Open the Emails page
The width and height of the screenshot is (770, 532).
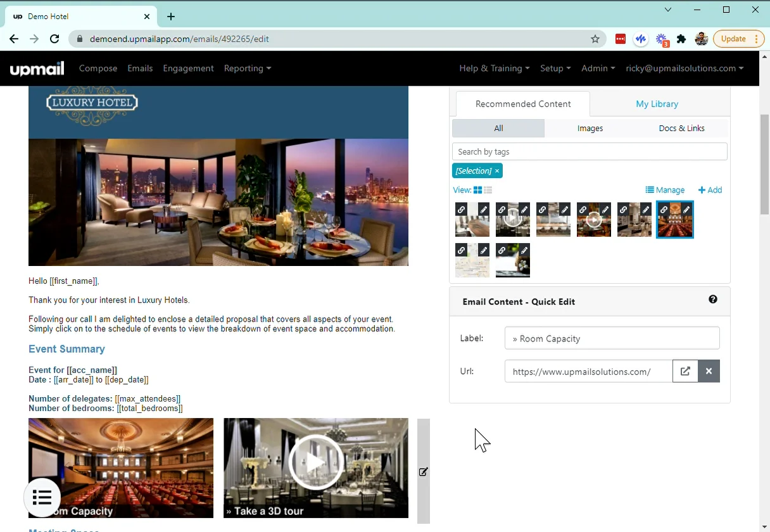coord(140,68)
